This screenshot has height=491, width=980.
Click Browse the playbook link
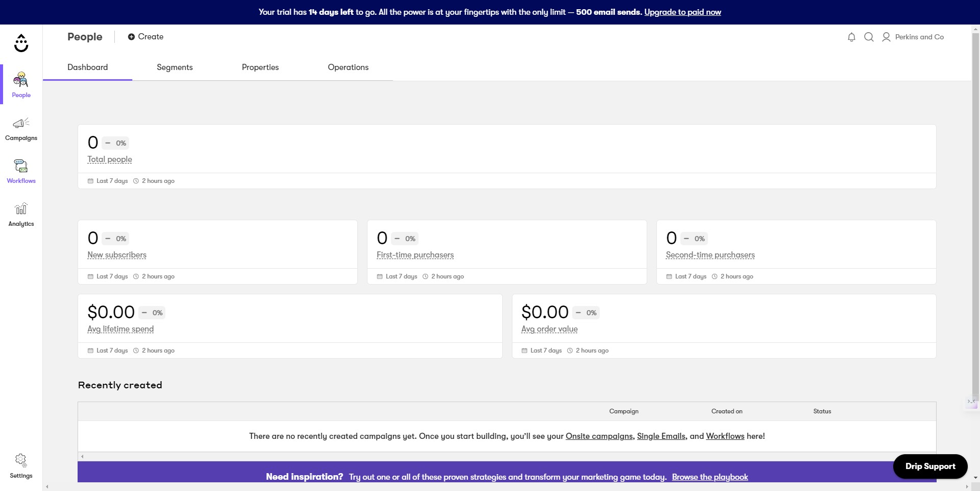tap(710, 477)
